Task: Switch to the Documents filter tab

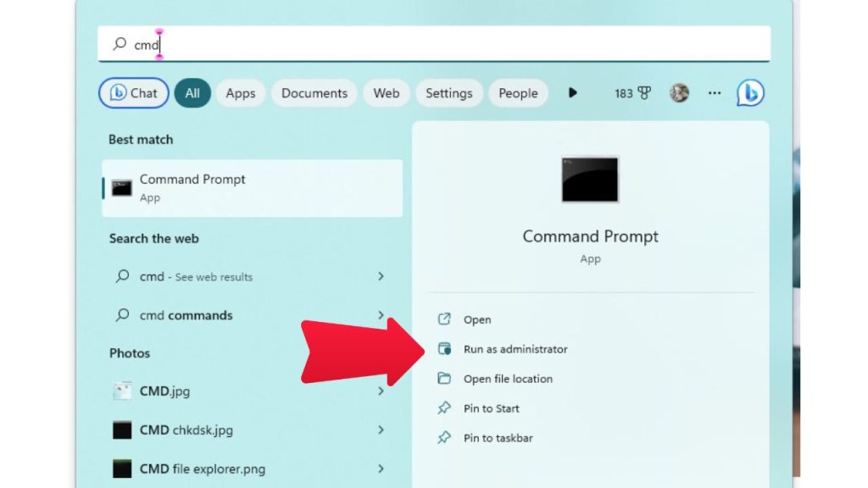Action: [314, 93]
